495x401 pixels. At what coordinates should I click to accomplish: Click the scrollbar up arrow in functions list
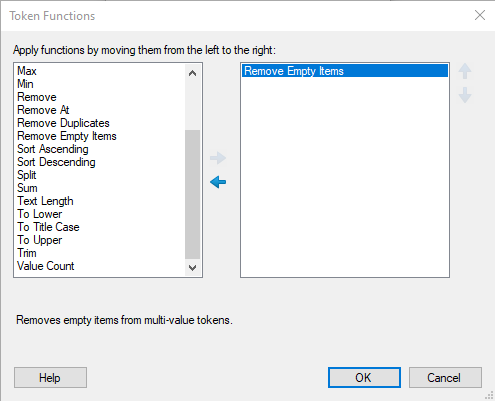pyautogui.click(x=192, y=73)
